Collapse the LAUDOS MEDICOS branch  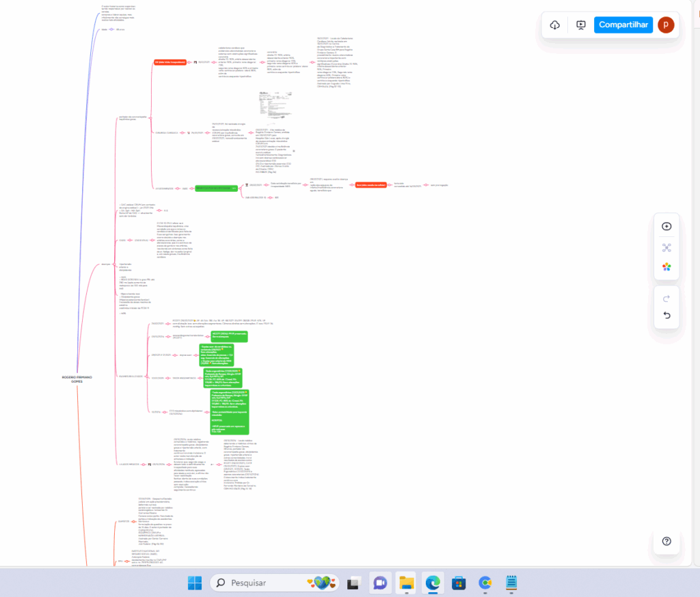tap(144, 464)
